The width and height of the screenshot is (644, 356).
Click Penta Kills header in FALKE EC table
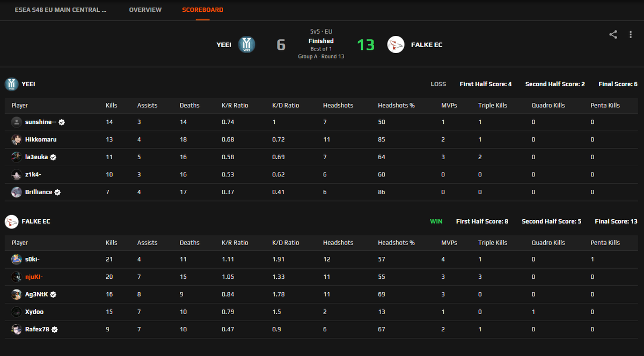click(605, 243)
